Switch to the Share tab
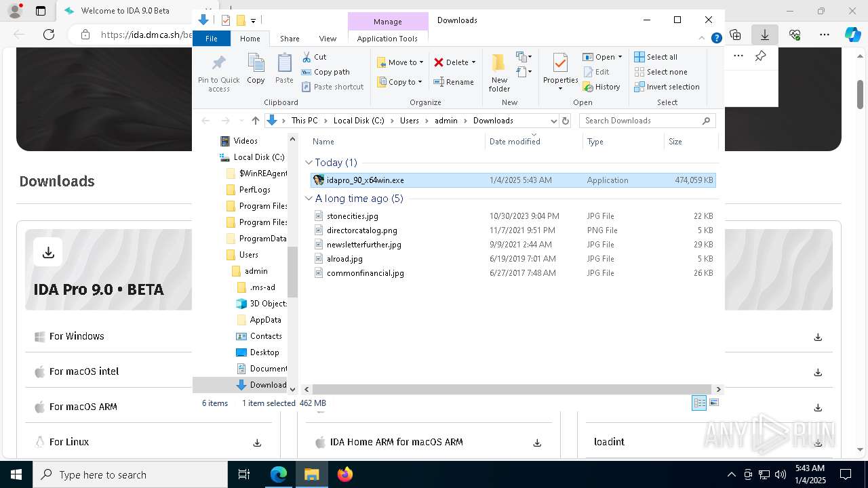This screenshot has width=868, height=488. click(x=290, y=39)
